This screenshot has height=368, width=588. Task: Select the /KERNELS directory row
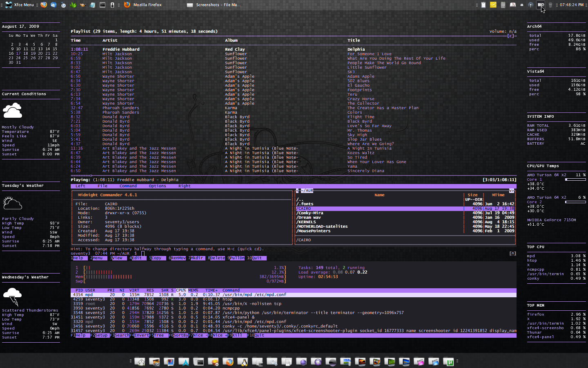405,222
